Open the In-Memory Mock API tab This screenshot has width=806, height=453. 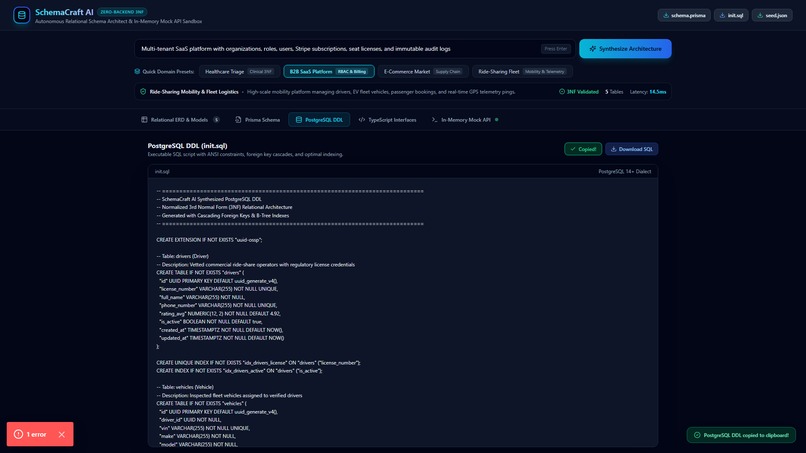[465, 120]
